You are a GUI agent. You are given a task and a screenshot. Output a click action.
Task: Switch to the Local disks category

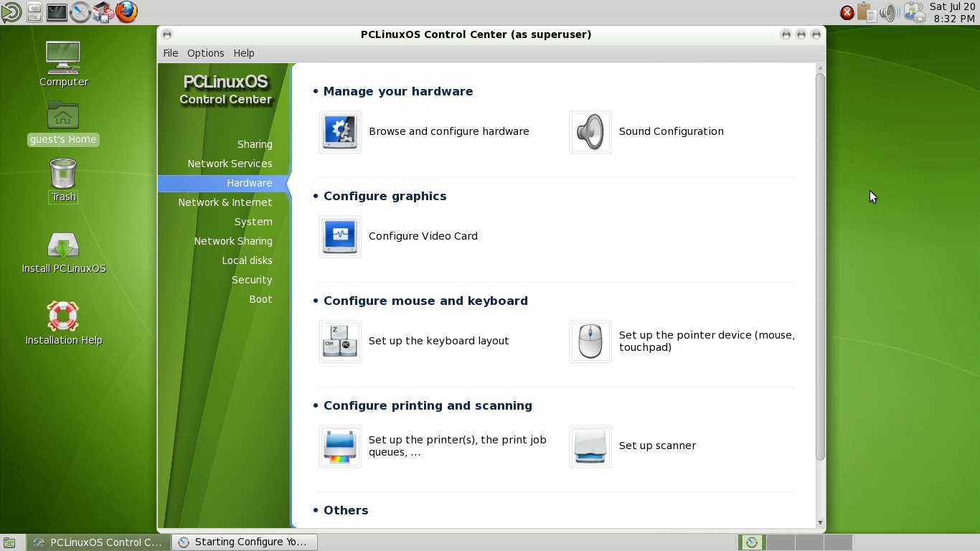(x=247, y=260)
